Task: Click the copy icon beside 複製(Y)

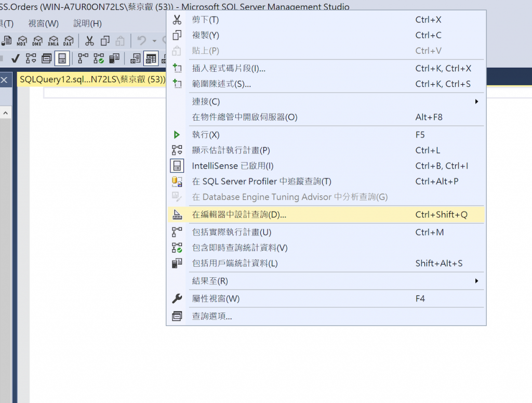Action: 177,35
